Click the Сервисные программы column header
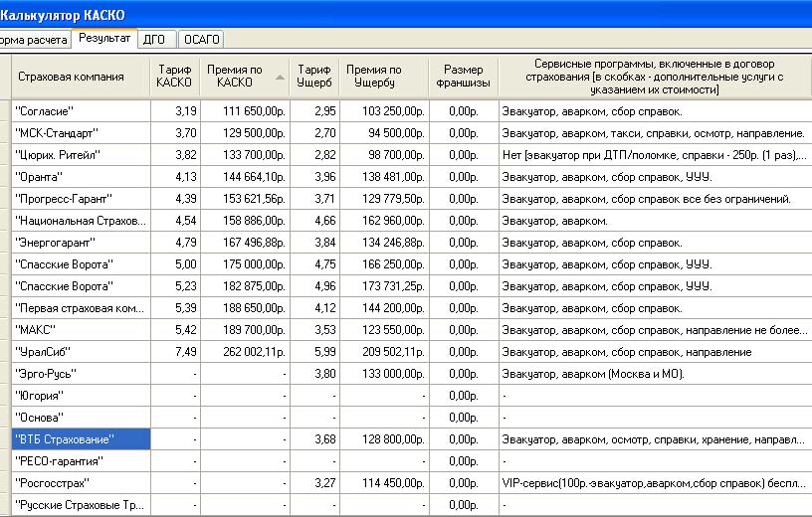The height and width of the screenshot is (517, 812). [655, 77]
